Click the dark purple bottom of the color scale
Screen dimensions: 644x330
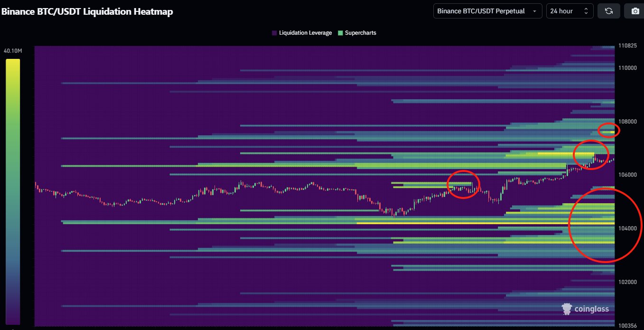pos(13,318)
